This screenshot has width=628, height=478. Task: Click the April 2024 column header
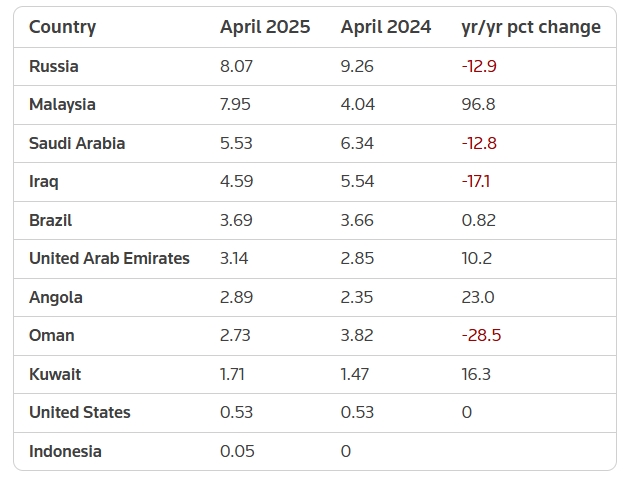click(386, 27)
